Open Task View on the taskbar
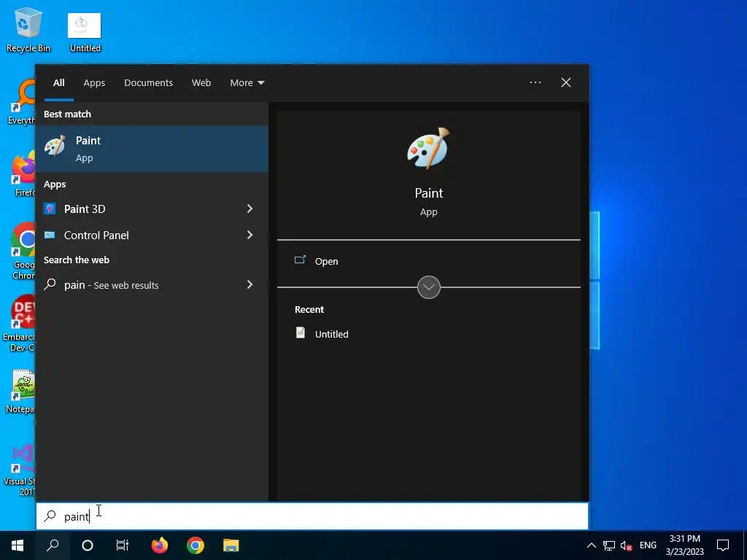The image size is (747, 560). 123,545
